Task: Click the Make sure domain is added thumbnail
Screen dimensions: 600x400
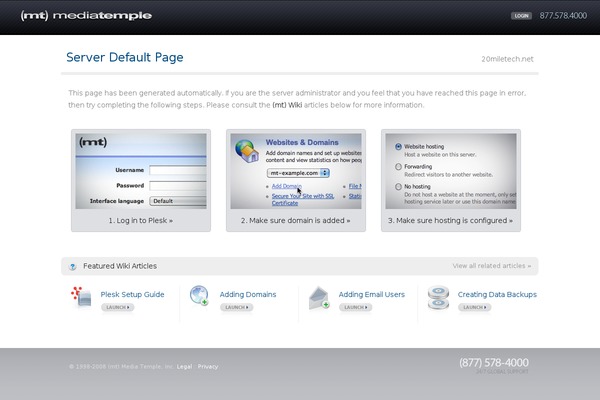Action: 296,171
